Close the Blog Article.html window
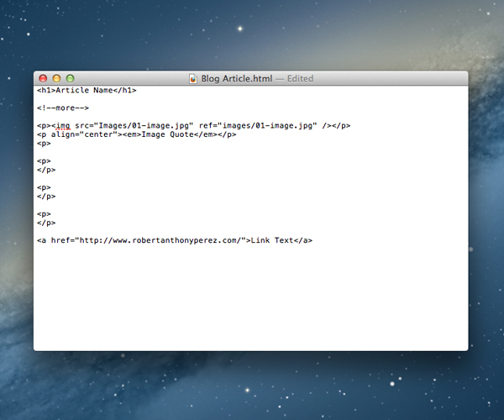This screenshot has width=504, height=420. (x=43, y=78)
